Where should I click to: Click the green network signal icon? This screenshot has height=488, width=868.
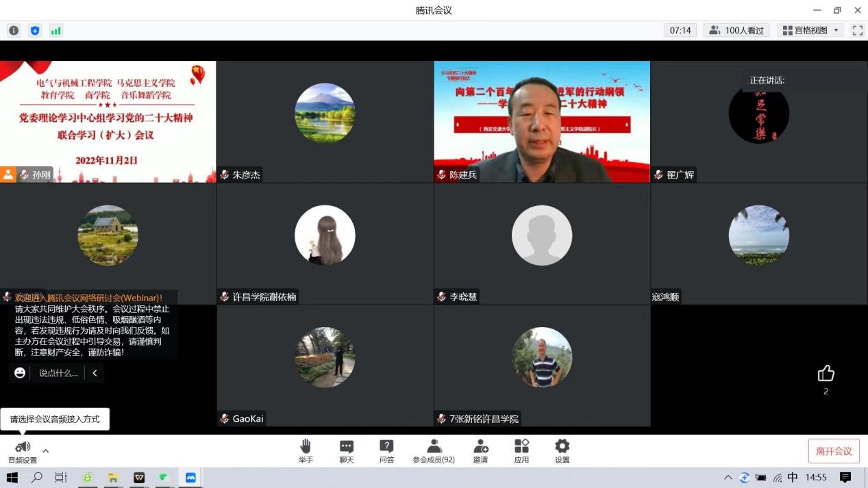pyautogui.click(x=56, y=31)
